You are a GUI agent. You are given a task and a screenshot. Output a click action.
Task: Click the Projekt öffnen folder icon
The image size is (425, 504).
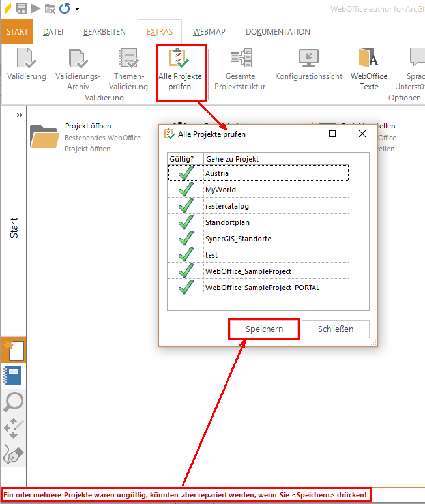(x=45, y=136)
